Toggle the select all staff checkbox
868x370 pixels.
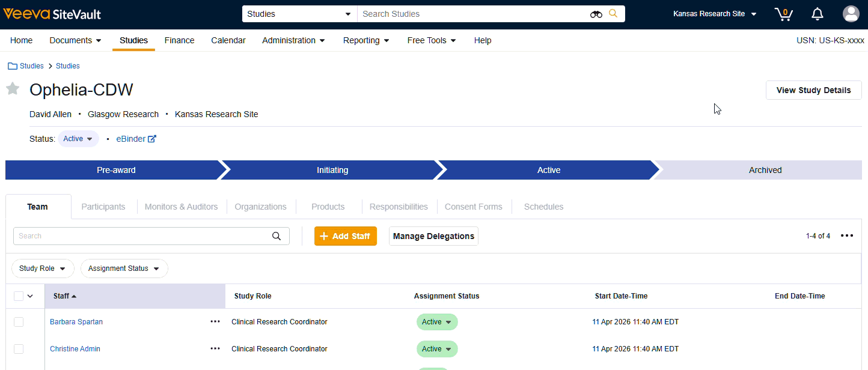[x=19, y=296]
